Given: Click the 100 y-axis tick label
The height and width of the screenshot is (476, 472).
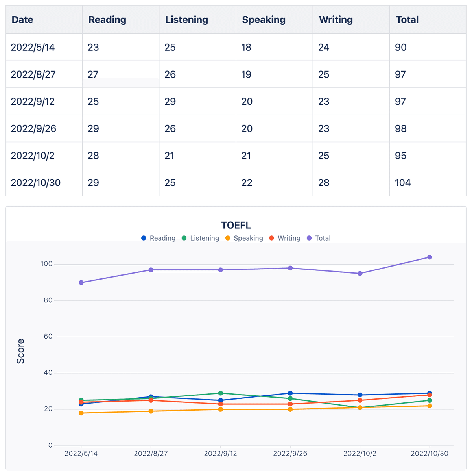Looking at the screenshot, I should (x=46, y=264).
